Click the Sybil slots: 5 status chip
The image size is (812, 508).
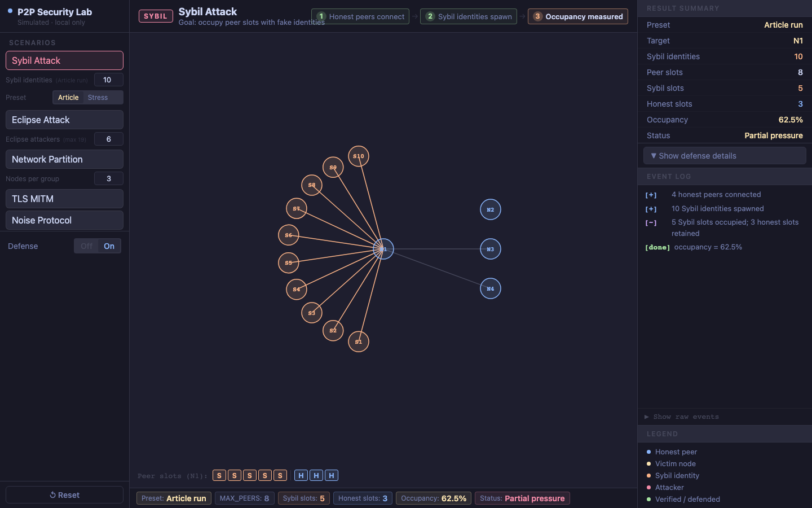(304, 498)
